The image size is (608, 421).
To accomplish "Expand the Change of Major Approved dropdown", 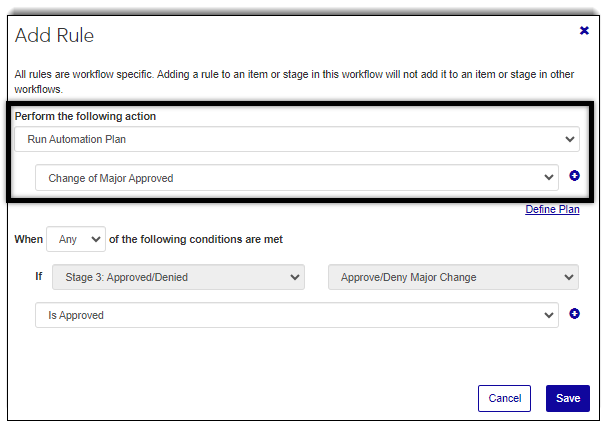I will point(296,178).
